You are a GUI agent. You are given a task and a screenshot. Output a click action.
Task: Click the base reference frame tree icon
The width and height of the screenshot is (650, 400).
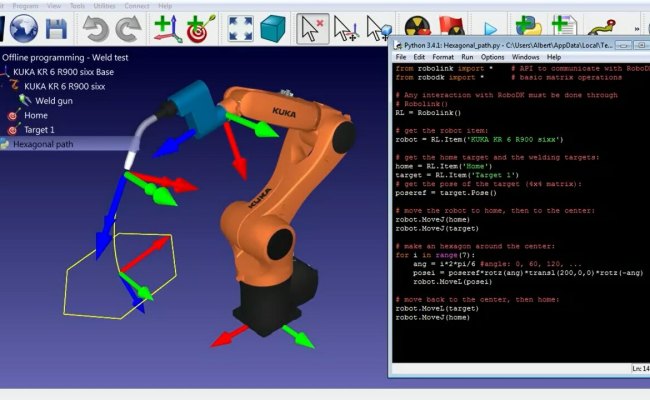pos(5,72)
